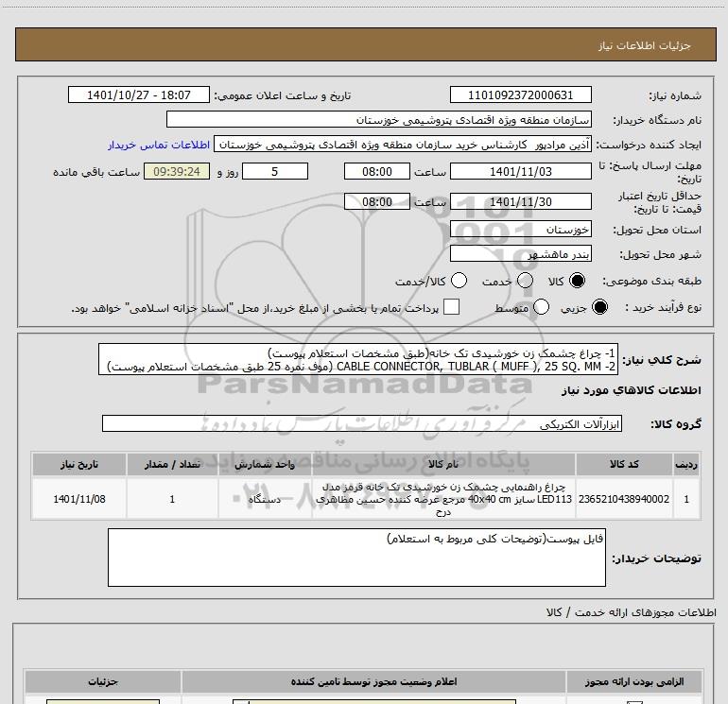Select the متوسط purchase type radio
The height and width of the screenshot is (704, 728).
click(541, 307)
